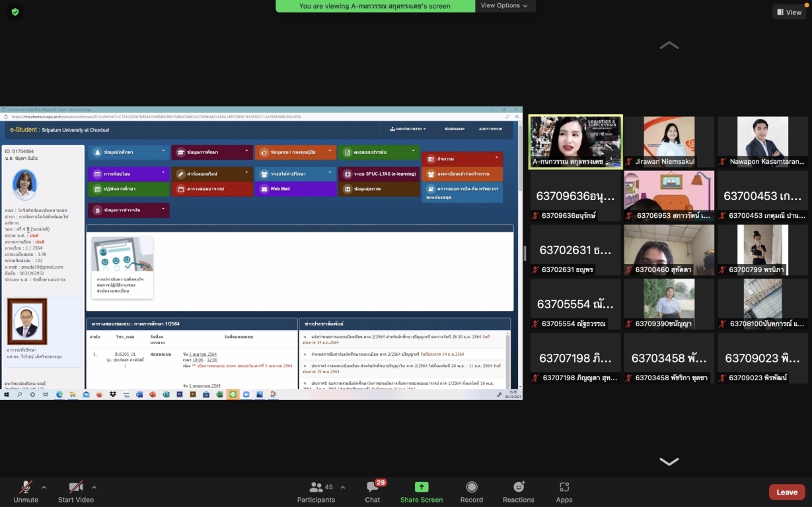Open orange scholarship/loan fund menu
This screenshot has width=812, height=507.
(295, 152)
